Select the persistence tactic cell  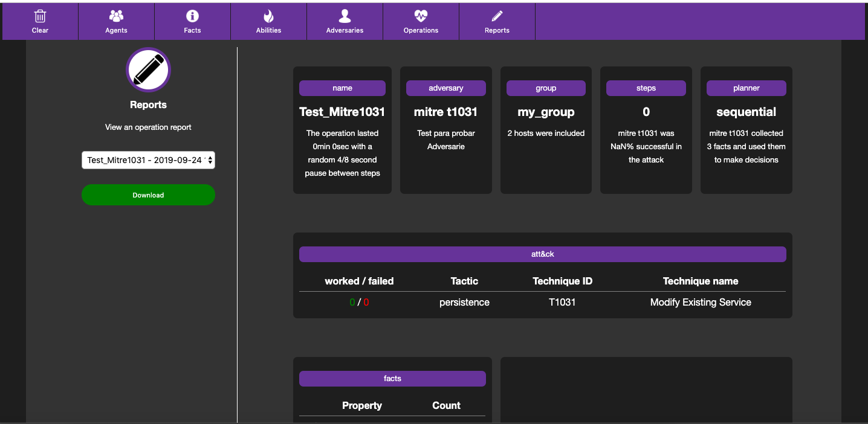[x=464, y=303]
